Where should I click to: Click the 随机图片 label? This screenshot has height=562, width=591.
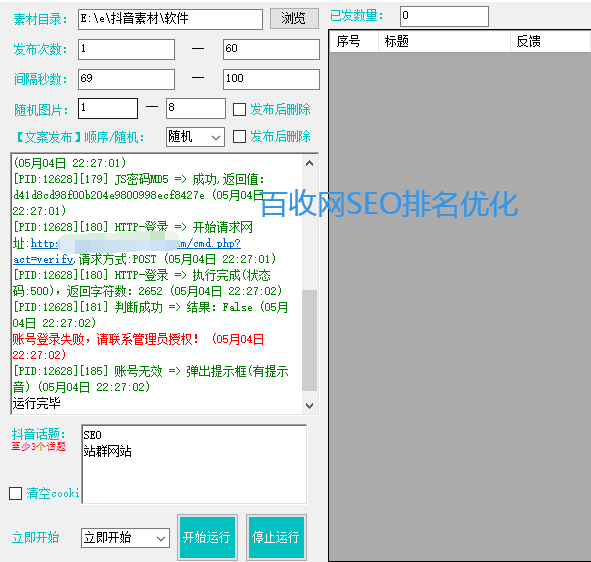41,110
